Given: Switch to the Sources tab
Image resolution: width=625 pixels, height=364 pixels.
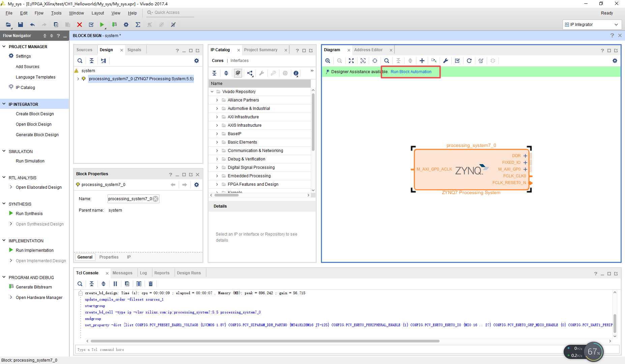Looking at the screenshot, I should [84, 50].
